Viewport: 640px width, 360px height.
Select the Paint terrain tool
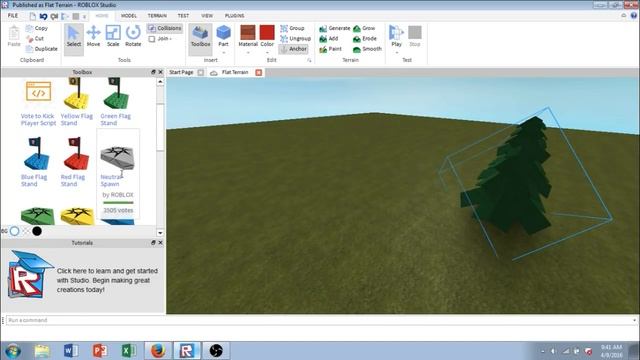tap(331, 49)
